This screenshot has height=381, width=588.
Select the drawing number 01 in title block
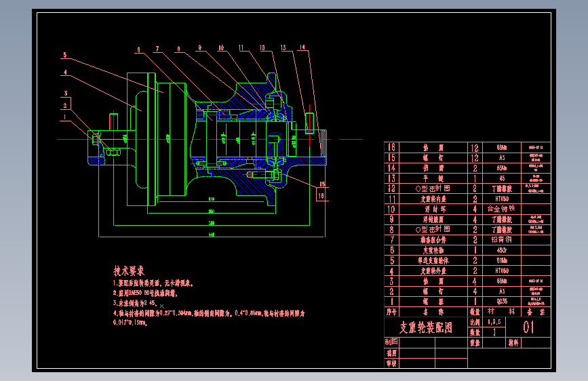pos(528,327)
